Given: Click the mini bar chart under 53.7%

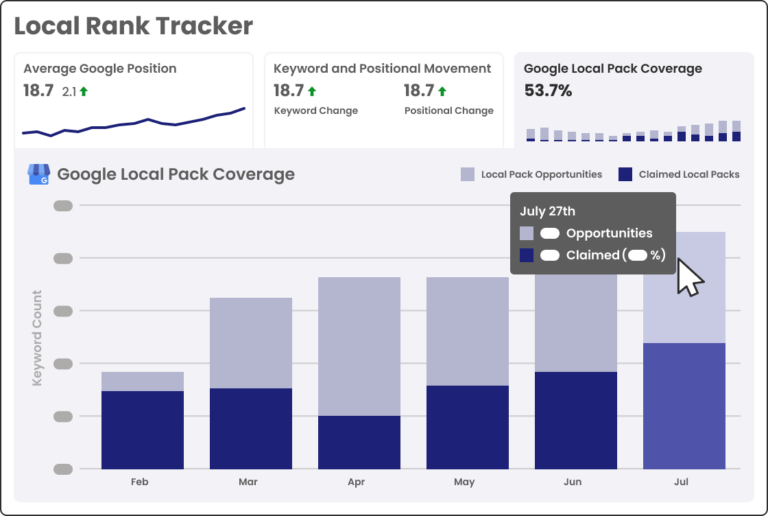Looking at the screenshot, I should pos(633,132).
